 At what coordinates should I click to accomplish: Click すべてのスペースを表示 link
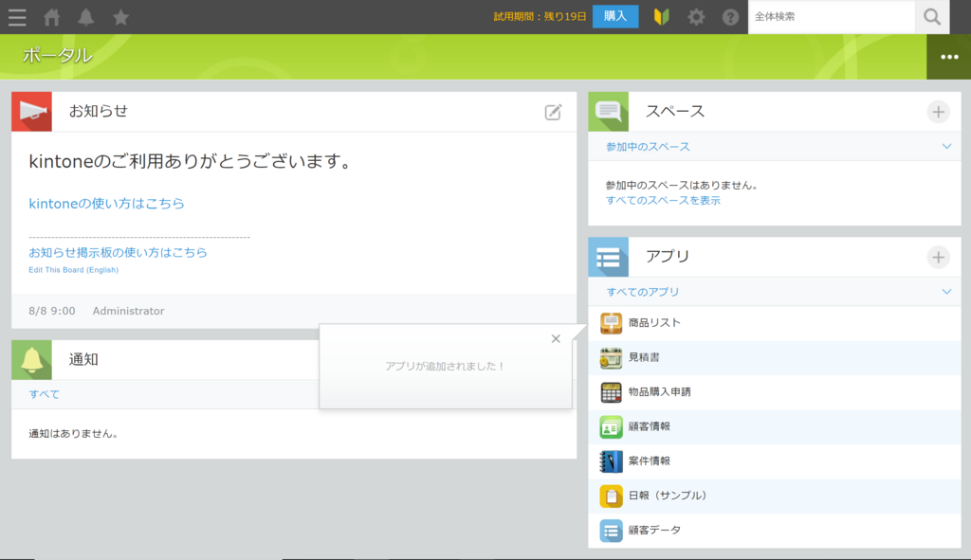[663, 201]
